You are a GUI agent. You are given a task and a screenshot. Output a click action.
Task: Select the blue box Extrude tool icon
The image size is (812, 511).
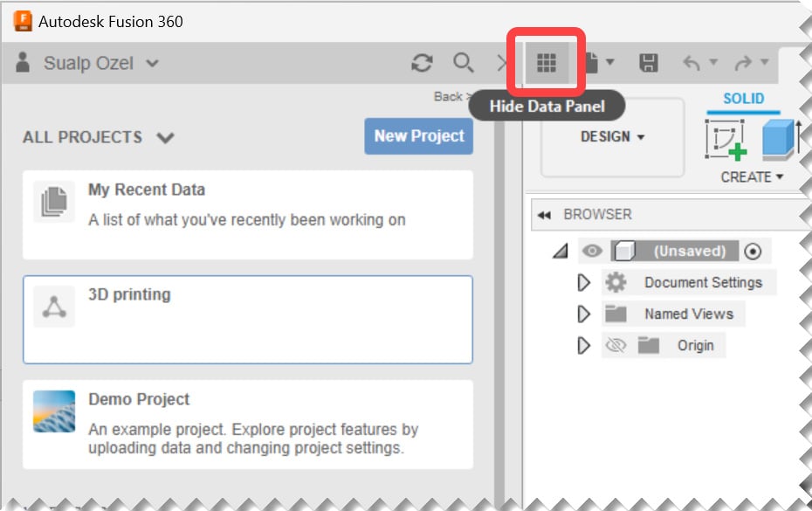point(779,138)
